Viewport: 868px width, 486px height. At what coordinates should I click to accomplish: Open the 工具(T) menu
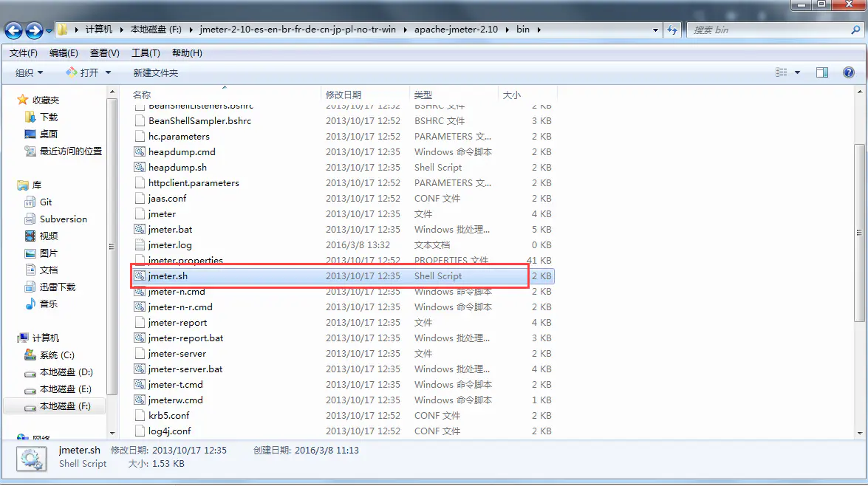pyautogui.click(x=146, y=53)
